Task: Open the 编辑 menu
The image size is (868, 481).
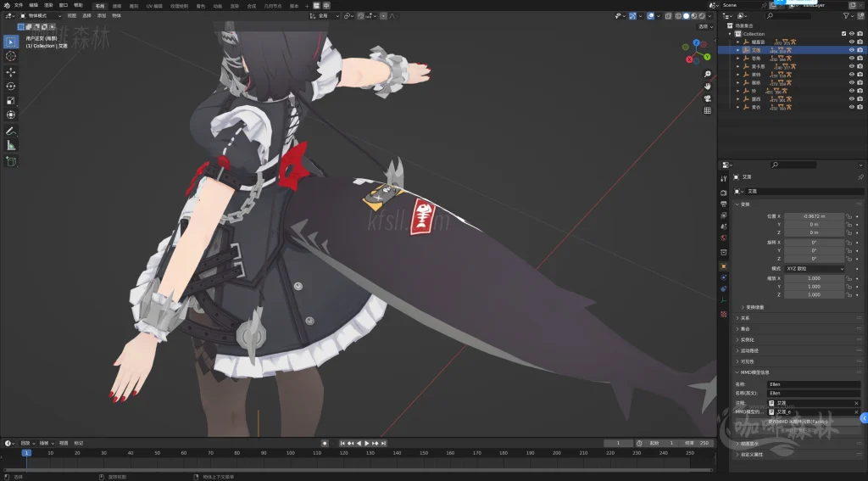Action: [34, 6]
